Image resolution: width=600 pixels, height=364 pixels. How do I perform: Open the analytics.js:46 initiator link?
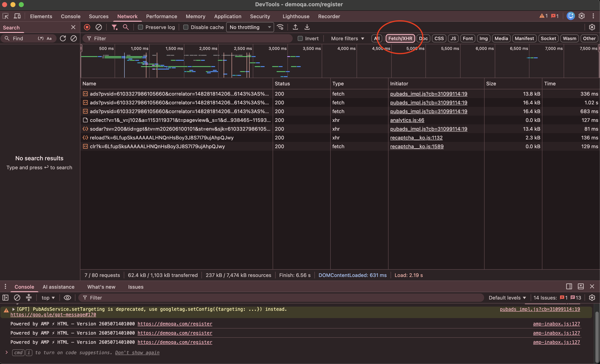[407, 120]
